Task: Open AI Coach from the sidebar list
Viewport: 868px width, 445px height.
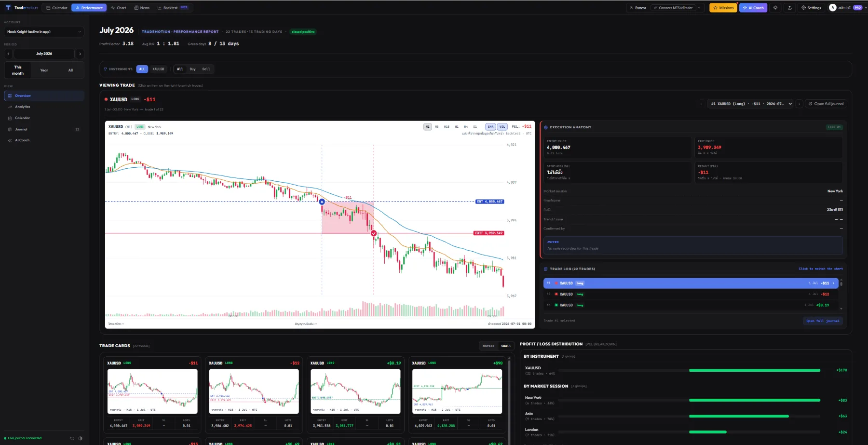Action: point(44,140)
